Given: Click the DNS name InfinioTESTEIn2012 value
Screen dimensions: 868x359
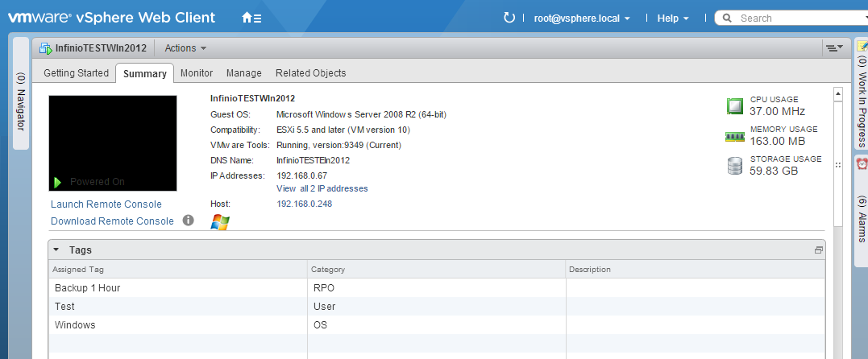Looking at the screenshot, I should pyautogui.click(x=313, y=160).
